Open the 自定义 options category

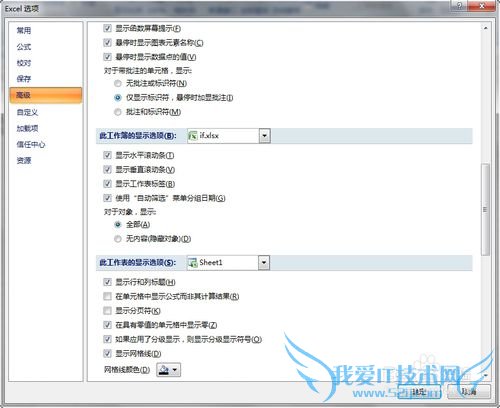pyautogui.click(x=27, y=112)
